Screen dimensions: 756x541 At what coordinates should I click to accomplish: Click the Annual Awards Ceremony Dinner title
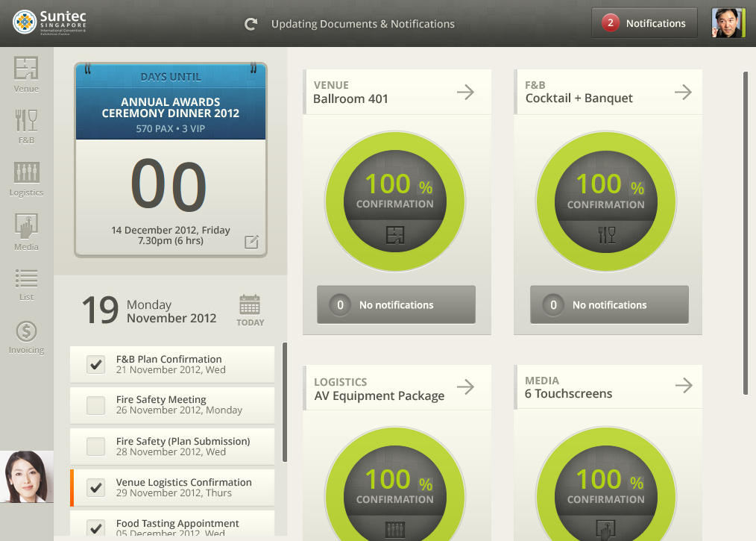[171, 107]
